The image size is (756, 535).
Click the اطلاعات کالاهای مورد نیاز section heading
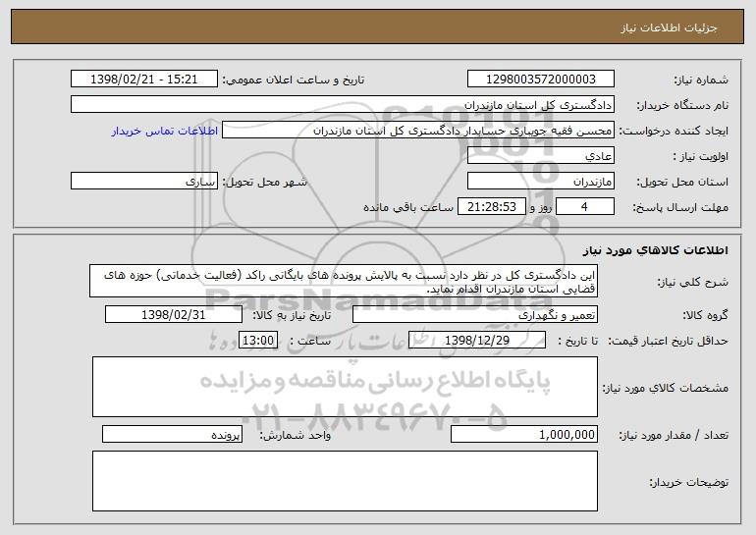point(656,250)
